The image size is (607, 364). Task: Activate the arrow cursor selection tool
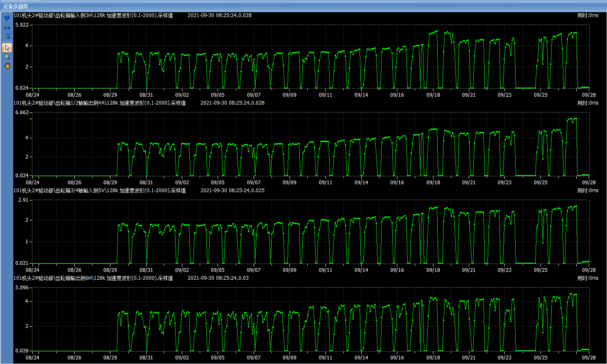click(x=7, y=47)
